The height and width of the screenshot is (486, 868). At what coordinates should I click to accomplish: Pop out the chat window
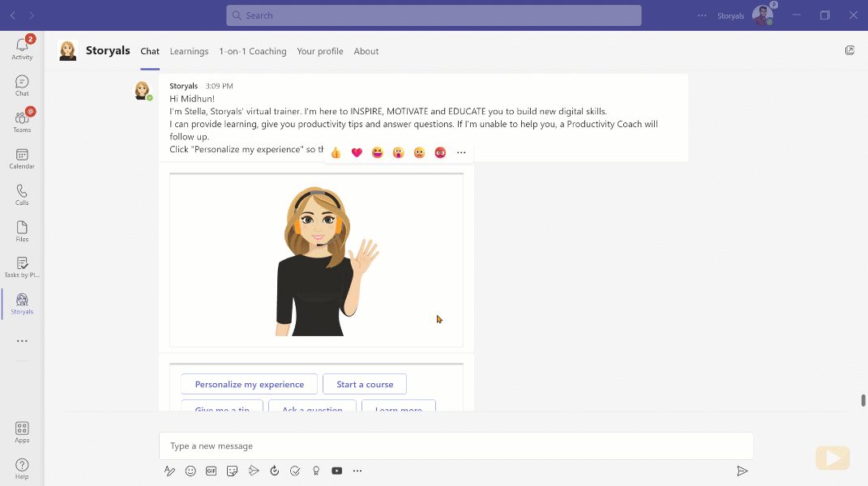pyautogui.click(x=849, y=50)
